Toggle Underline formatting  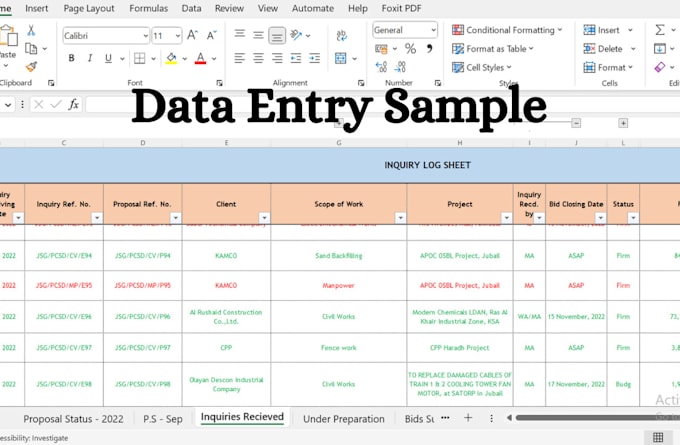coord(108,58)
